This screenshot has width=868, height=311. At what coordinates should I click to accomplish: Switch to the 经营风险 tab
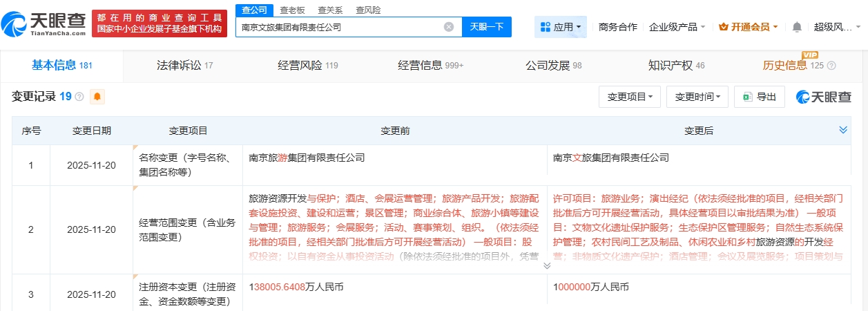(307, 66)
